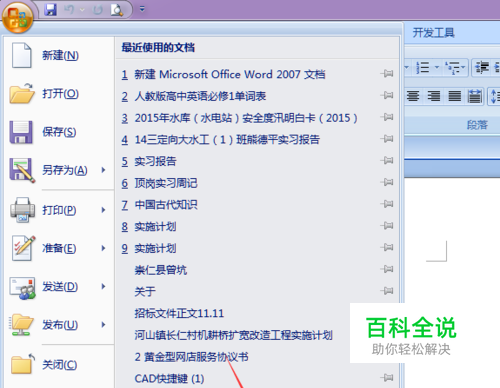
Task: Choose 新建(N) from the Office menu
Action: (59, 55)
